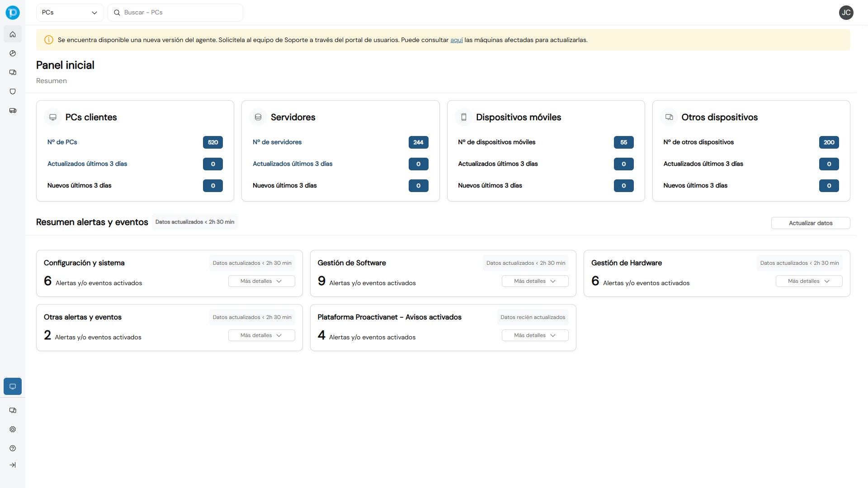Expand Más detalles under Gestión de Software
This screenshot has width=868, height=488.
(x=535, y=281)
